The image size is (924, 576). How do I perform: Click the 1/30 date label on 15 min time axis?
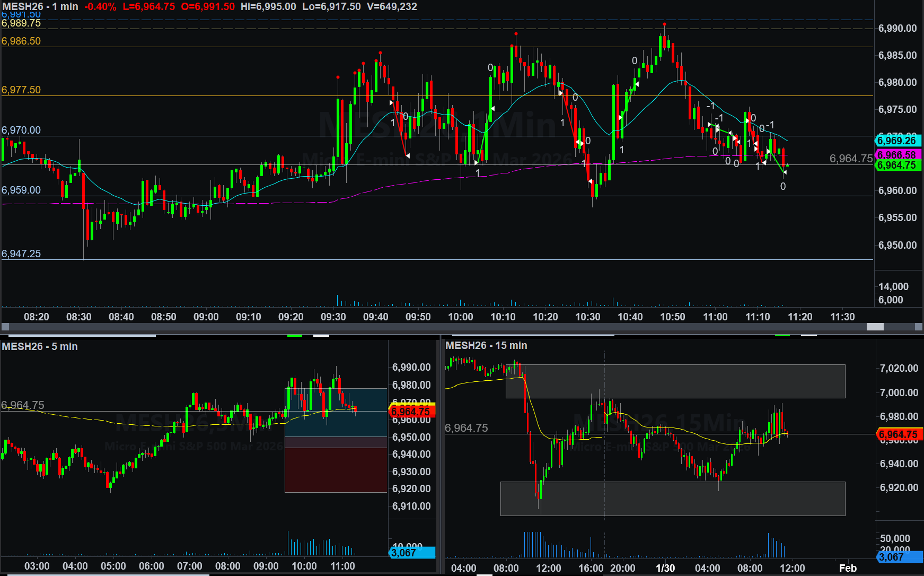665,568
